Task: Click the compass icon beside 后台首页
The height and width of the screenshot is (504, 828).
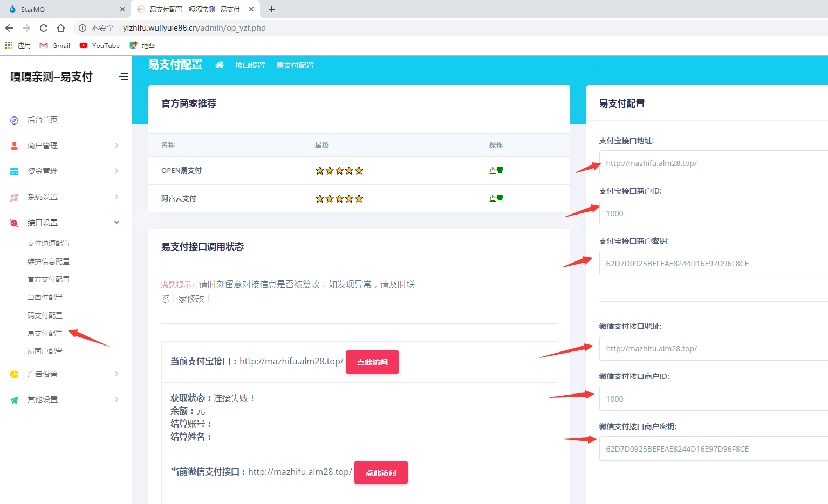Action: point(15,120)
